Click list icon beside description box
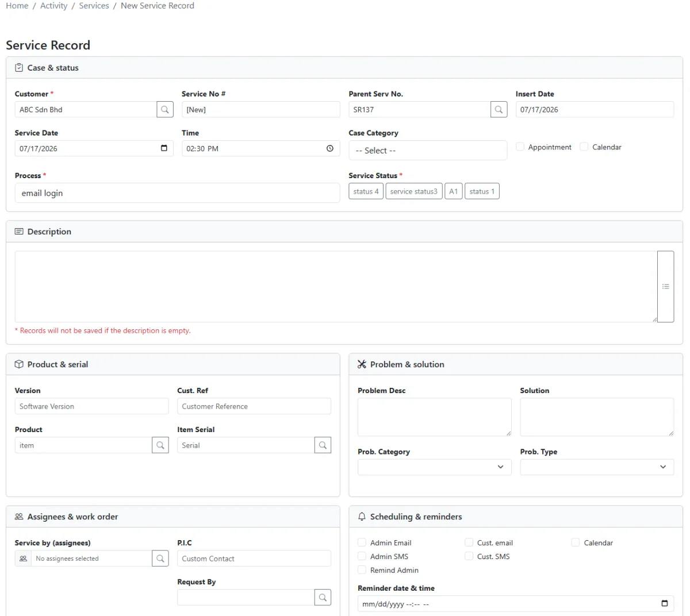690x616 pixels. coord(666,286)
